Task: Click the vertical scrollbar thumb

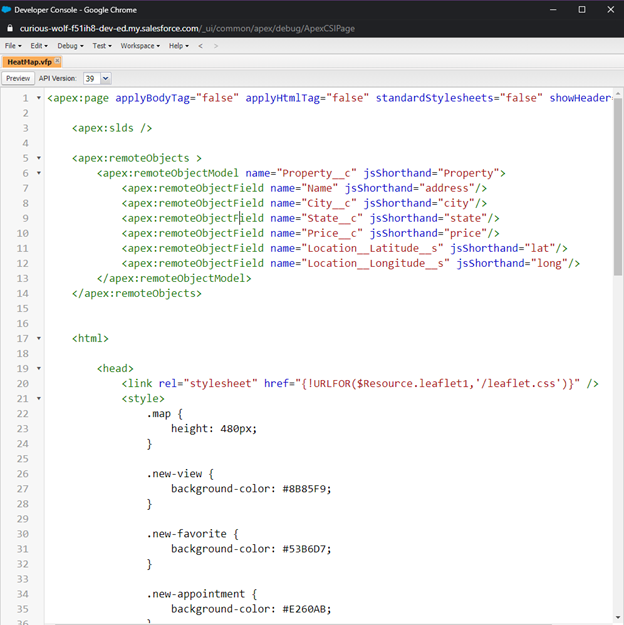Action: tap(618, 187)
